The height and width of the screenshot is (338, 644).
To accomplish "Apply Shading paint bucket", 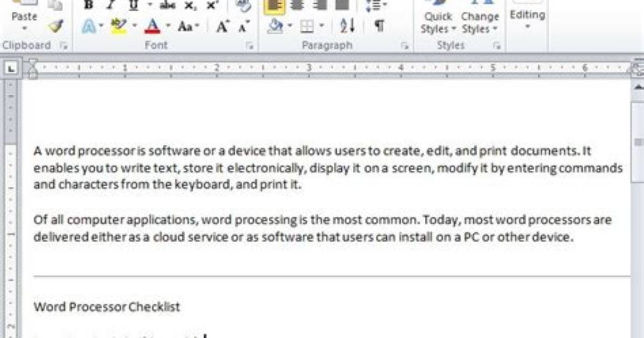I will (275, 26).
